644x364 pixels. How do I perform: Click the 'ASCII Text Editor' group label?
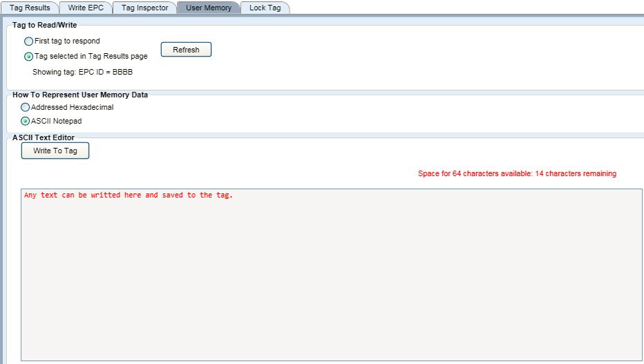44,137
